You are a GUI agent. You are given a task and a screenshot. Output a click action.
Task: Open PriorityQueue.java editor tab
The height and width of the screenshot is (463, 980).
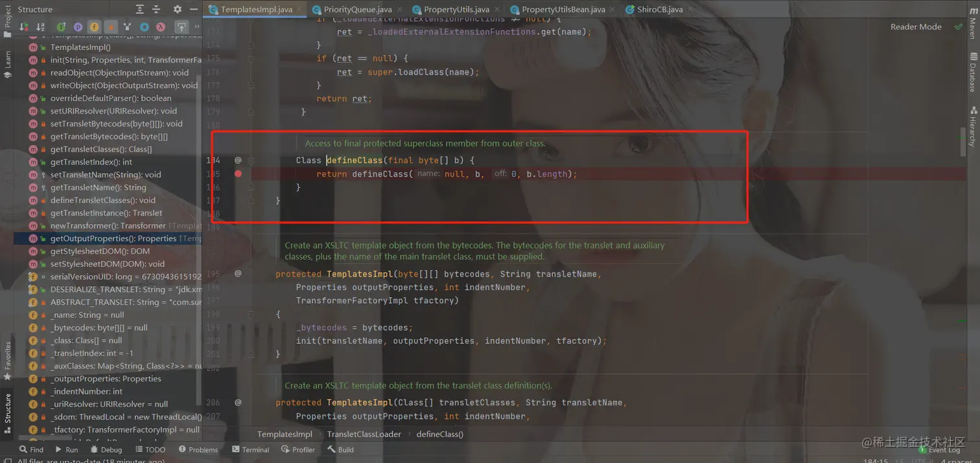[x=357, y=10]
